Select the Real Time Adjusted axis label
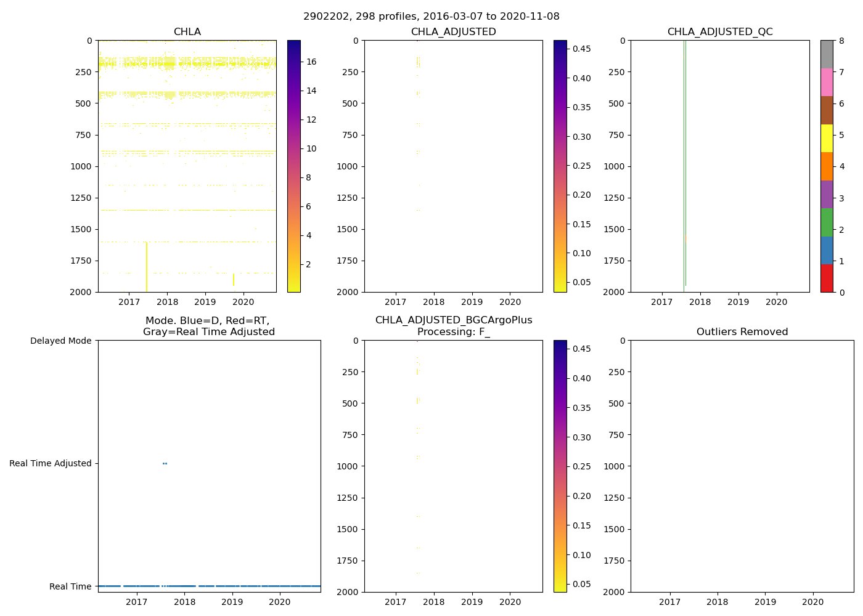 51,463
